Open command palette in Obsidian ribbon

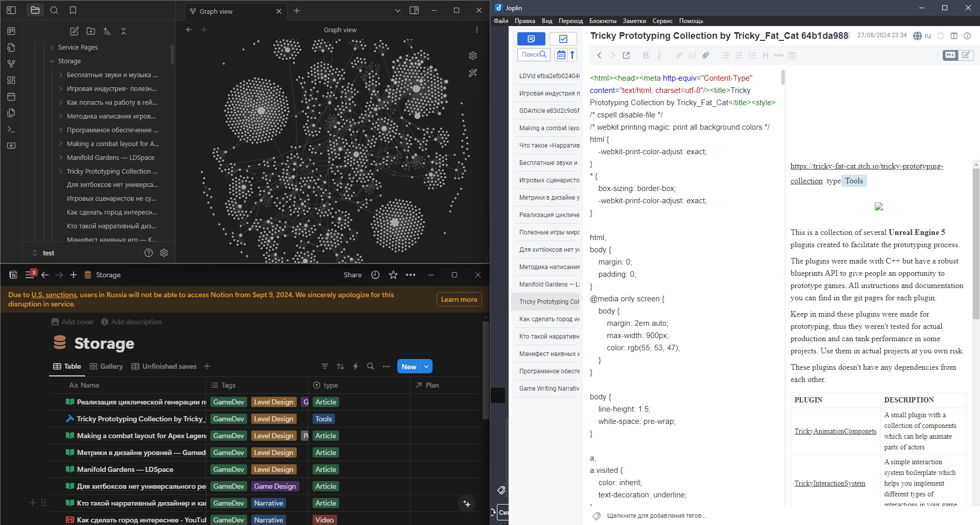11,129
